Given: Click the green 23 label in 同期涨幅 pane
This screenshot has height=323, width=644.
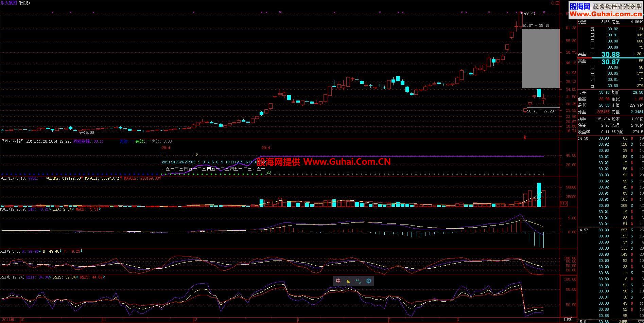Looking at the screenshot, I should point(268,173).
